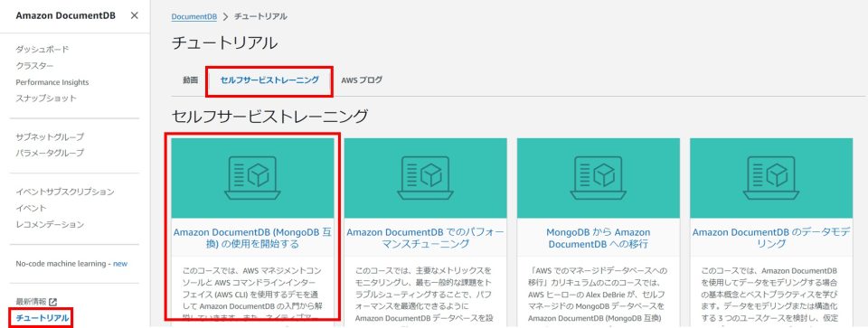
Task: Click the セルフサービストレーニング section heading
Action: coord(269,117)
